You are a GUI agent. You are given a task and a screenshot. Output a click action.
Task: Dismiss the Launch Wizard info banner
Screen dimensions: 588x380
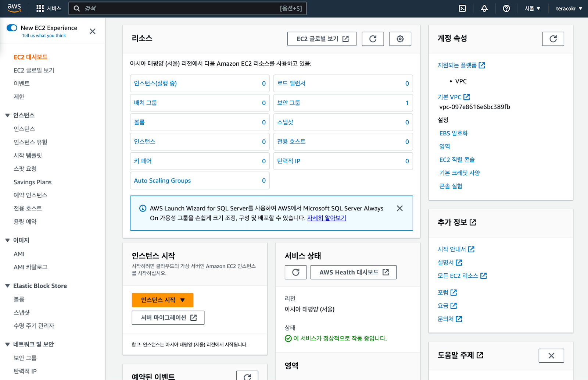(399, 209)
